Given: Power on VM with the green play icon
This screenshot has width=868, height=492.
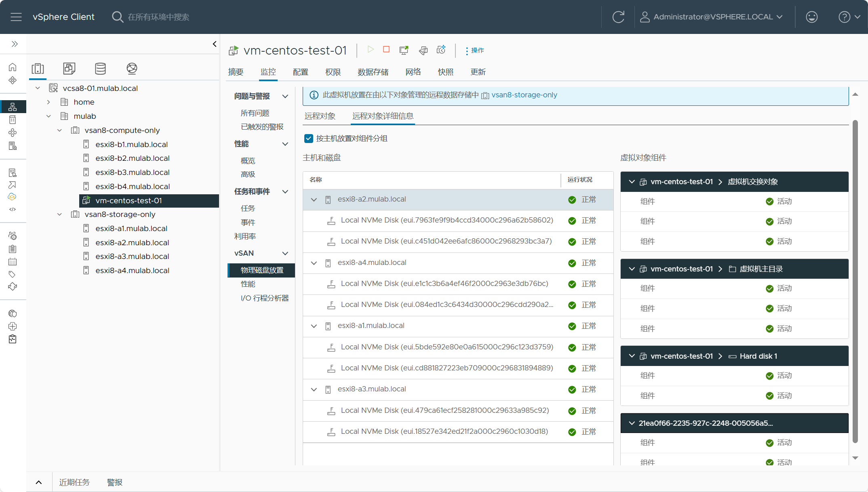Looking at the screenshot, I should pyautogui.click(x=370, y=49).
